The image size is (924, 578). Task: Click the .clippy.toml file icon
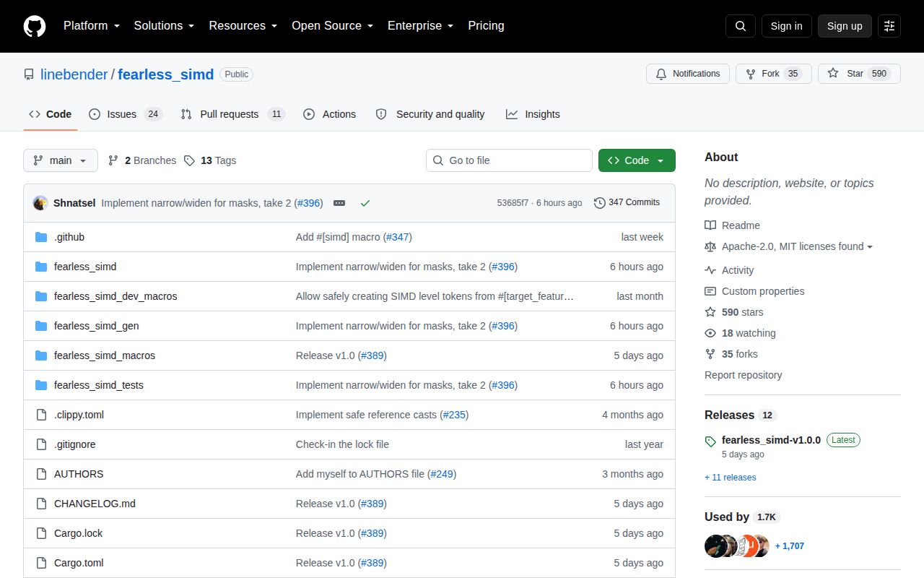coord(41,415)
